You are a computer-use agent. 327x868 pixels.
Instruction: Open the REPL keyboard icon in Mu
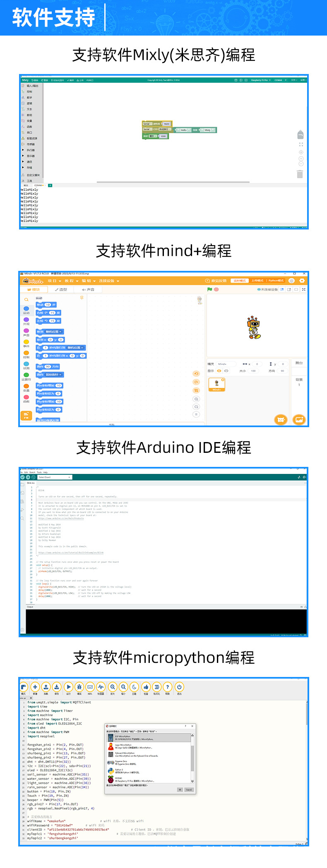coord(90,687)
